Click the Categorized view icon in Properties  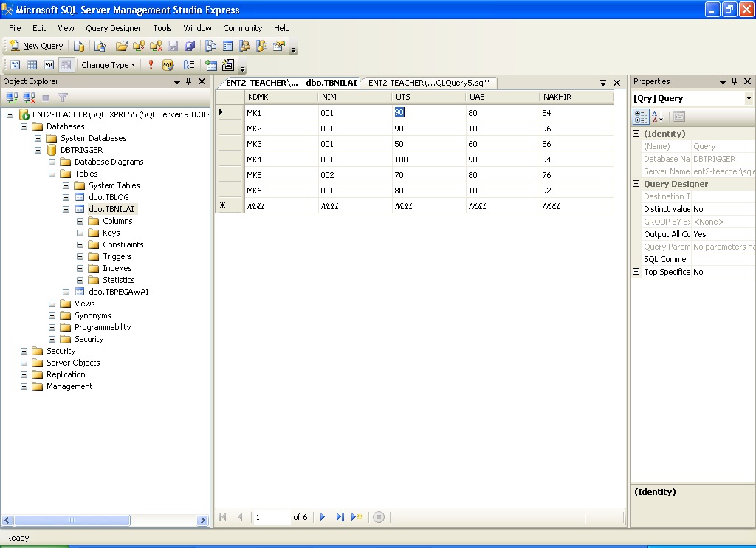(641, 117)
